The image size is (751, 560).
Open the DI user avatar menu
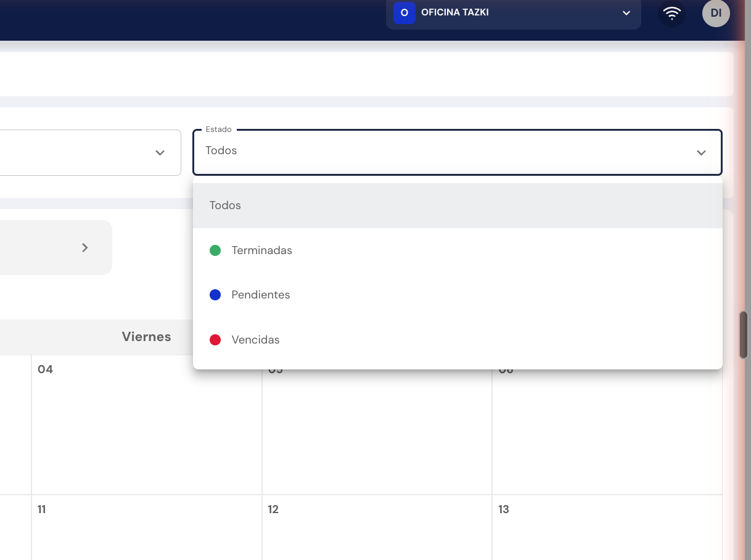716,13
